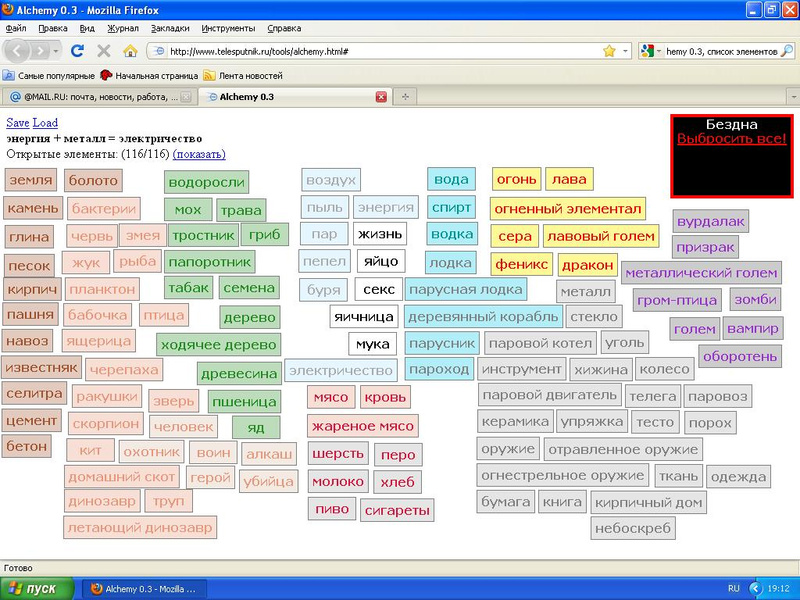Image resolution: width=800 pixels, height=600 pixels.
Task: Go to the home page icon
Action: [x=129, y=50]
